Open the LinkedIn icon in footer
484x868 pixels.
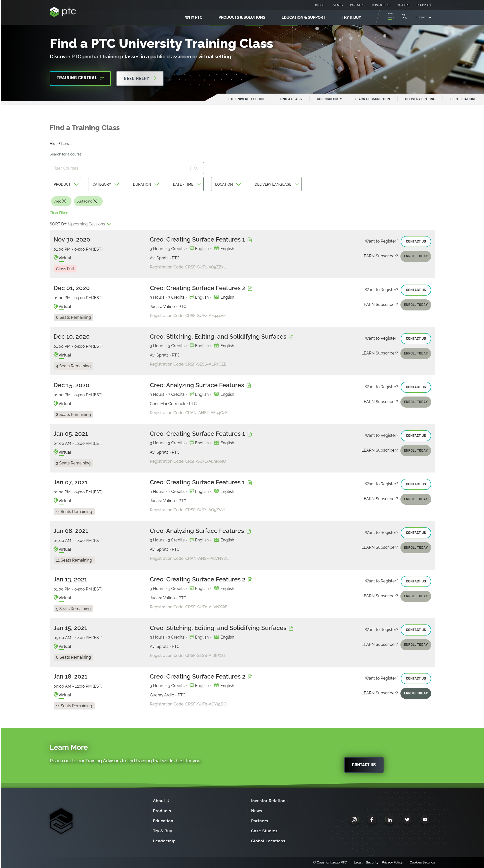coord(389,819)
